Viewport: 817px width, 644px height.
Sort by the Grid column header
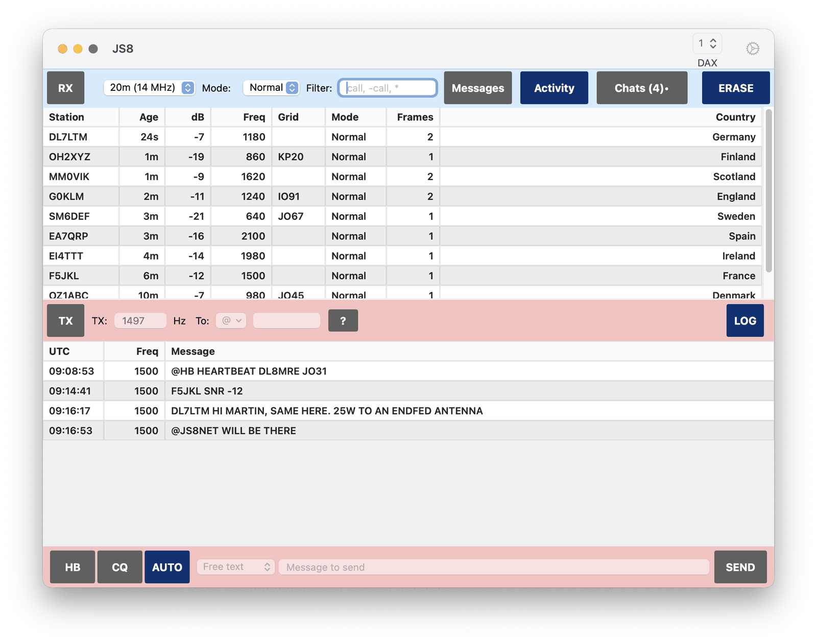pyautogui.click(x=299, y=117)
